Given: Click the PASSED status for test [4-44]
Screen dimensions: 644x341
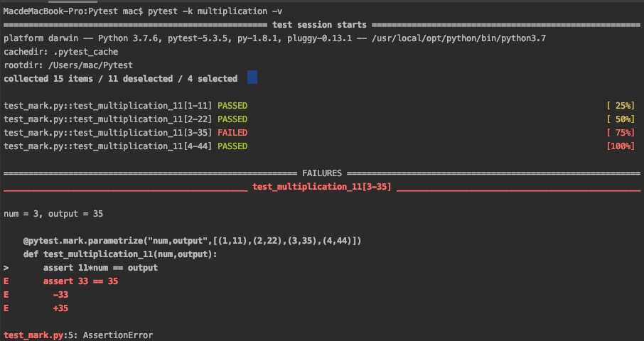Looking at the screenshot, I should [232, 146].
